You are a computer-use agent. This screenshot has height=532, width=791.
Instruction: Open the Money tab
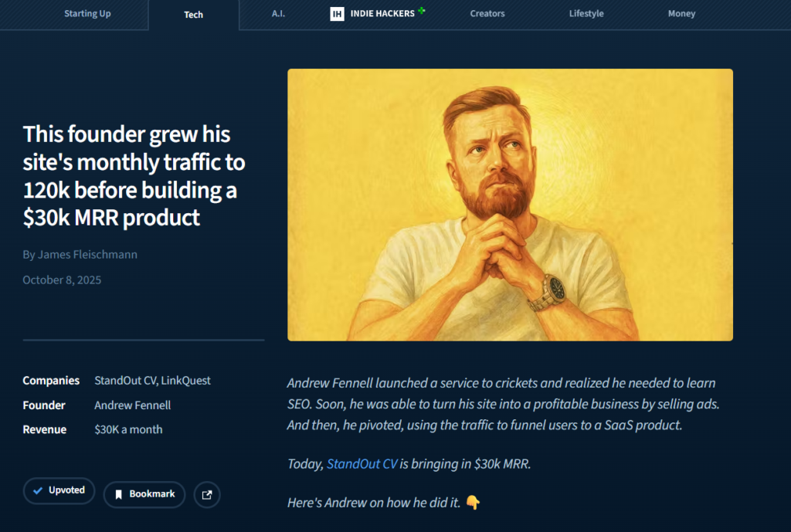(681, 14)
